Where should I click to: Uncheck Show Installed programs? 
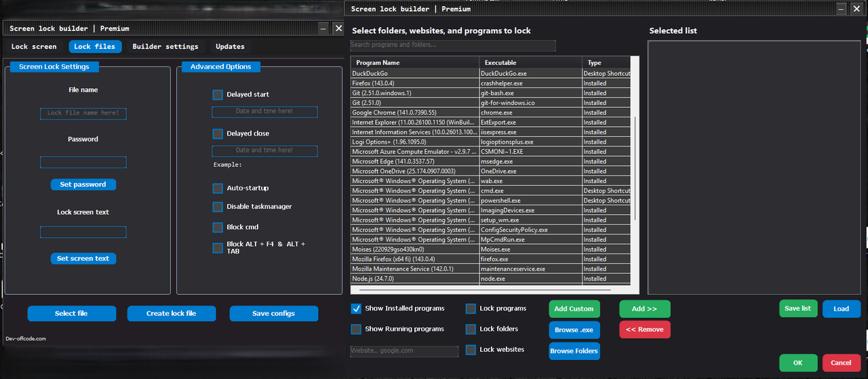pos(356,308)
